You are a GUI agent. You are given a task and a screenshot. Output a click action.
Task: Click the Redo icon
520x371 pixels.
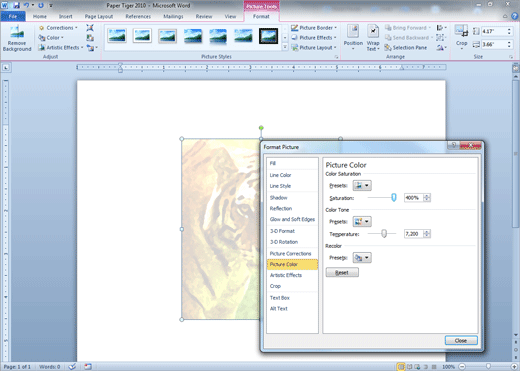tap(41, 5)
